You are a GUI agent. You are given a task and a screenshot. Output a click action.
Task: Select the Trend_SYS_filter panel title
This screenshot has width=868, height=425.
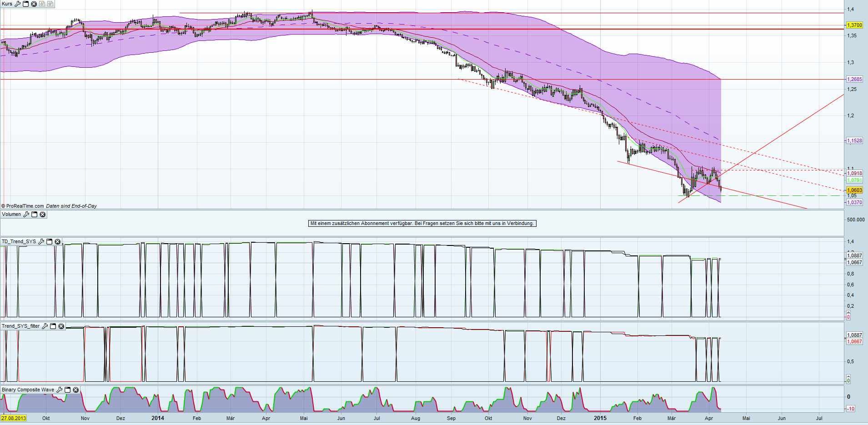[x=20, y=326]
